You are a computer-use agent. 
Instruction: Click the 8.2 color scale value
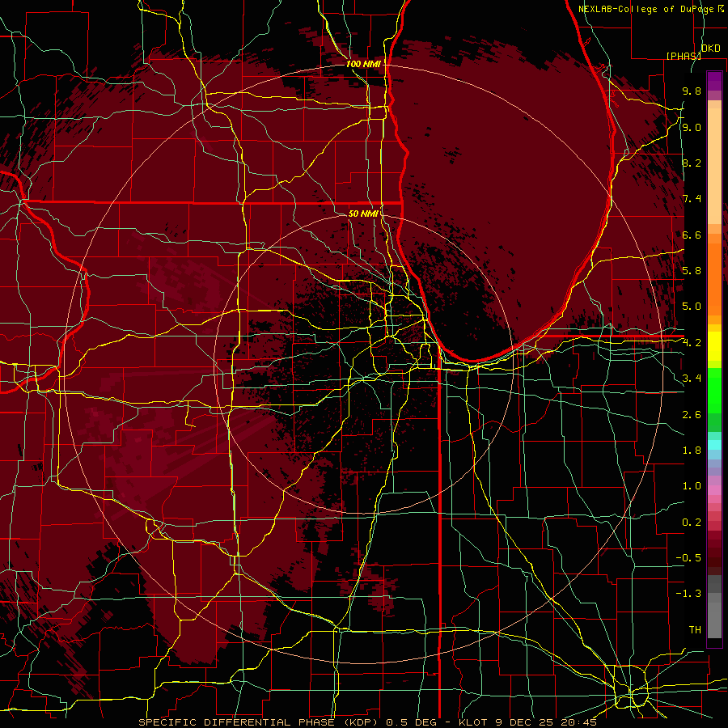point(692,163)
